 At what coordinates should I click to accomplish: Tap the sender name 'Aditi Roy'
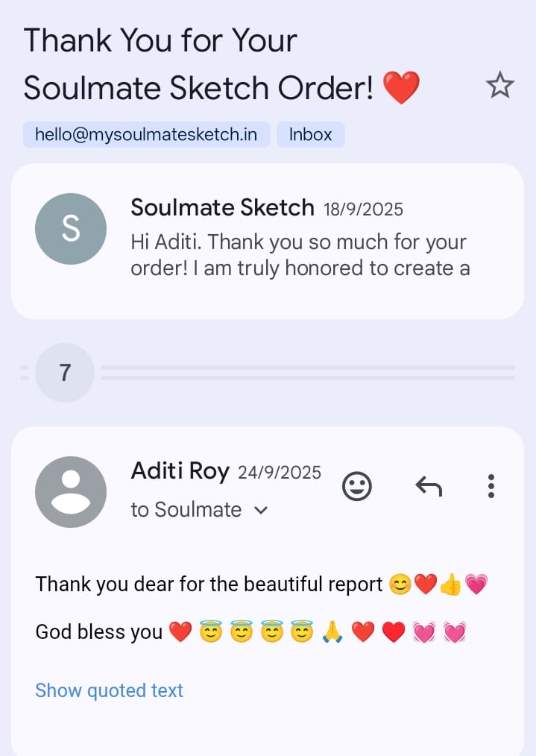point(180,470)
